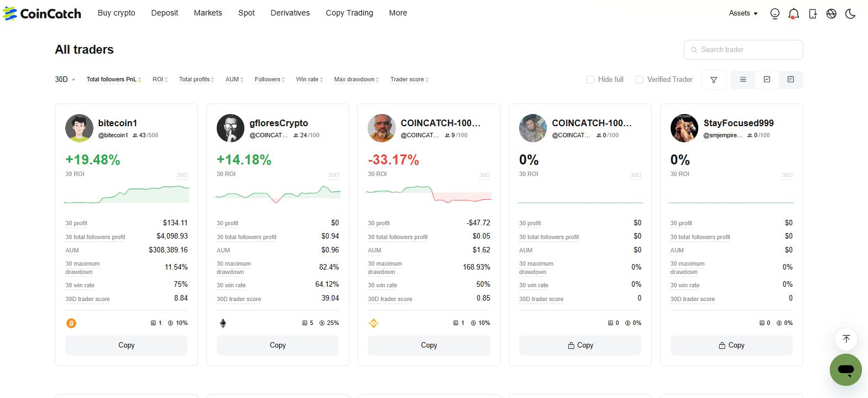The height and width of the screenshot is (398, 868).
Task: Switch to chart card view icon
Action: pos(767,80)
